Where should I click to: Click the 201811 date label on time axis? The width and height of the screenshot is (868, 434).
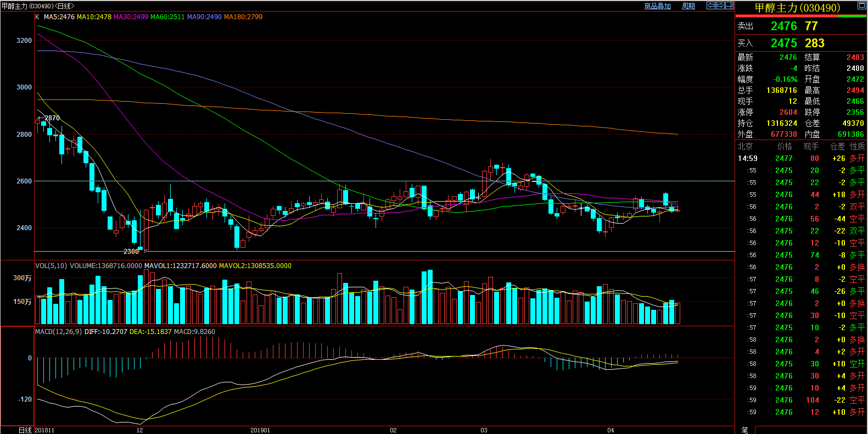(44, 430)
